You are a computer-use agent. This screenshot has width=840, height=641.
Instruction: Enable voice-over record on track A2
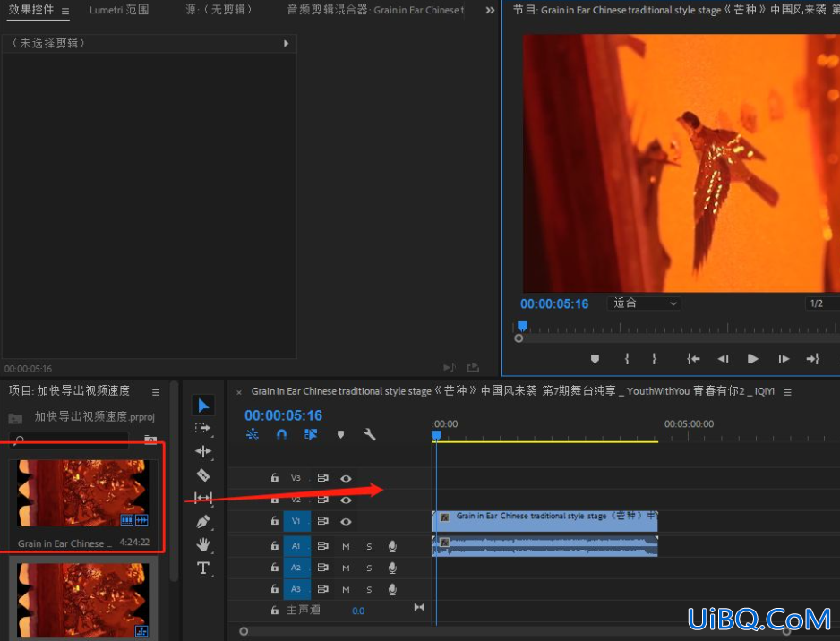tap(392, 568)
